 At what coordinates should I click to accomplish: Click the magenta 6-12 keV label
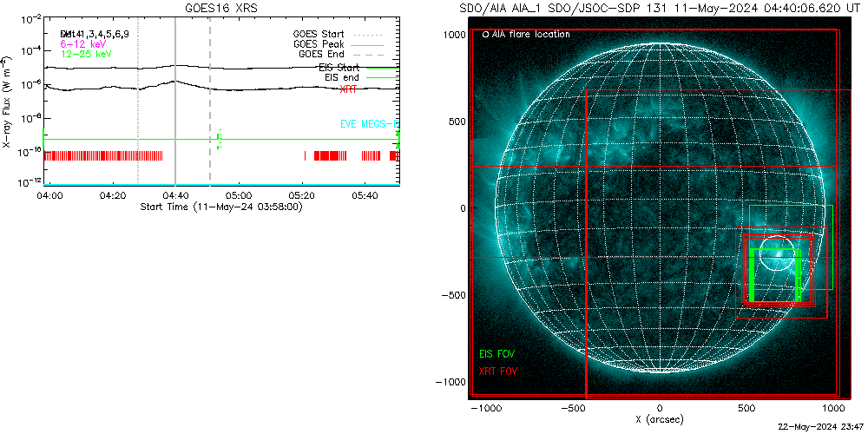click(x=83, y=43)
